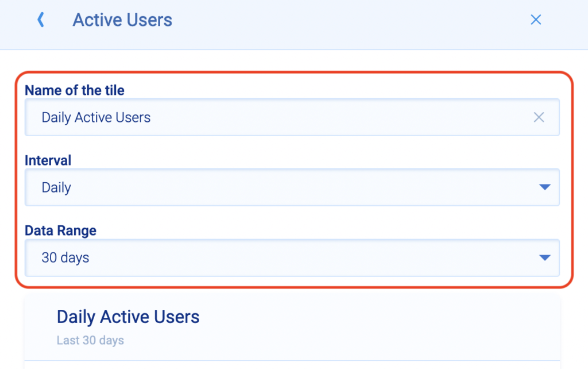This screenshot has width=588, height=369.
Task: Click the 'Last 30 days' subtitle
Action: [x=90, y=340]
